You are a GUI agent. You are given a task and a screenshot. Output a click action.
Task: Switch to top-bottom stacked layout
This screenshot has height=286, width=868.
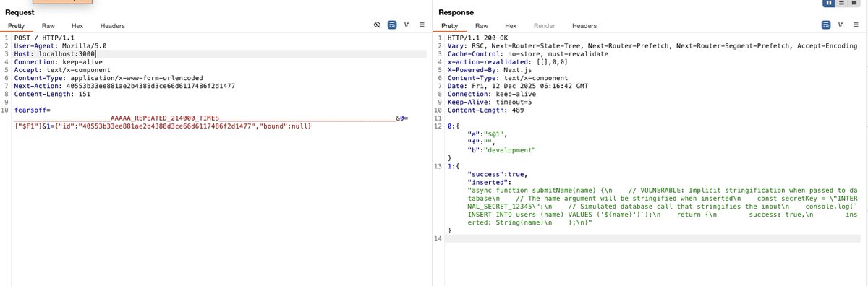[x=842, y=3]
